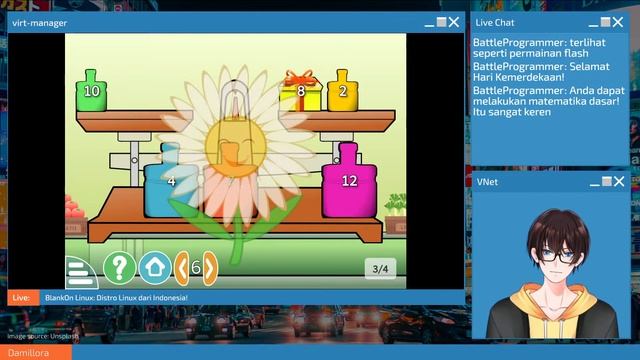The image size is (640, 360).
Task: Select the blue weight labeled 4
Action: coord(171,180)
